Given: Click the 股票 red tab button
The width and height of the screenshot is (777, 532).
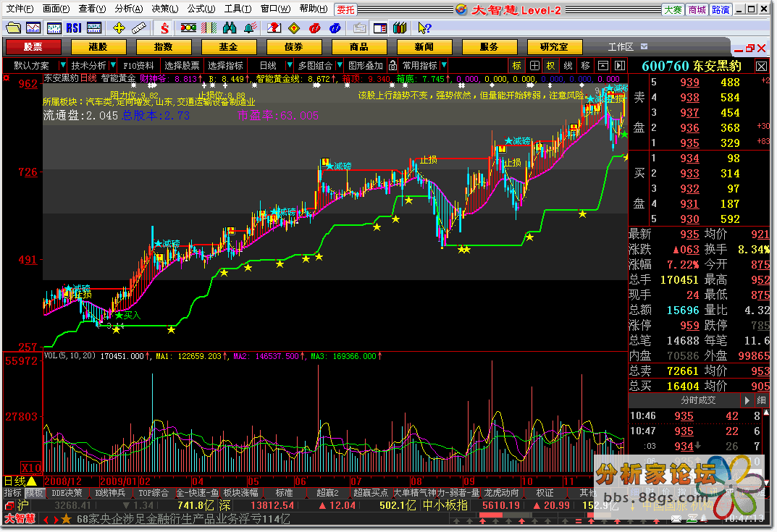Looking at the screenshot, I should (33, 47).
